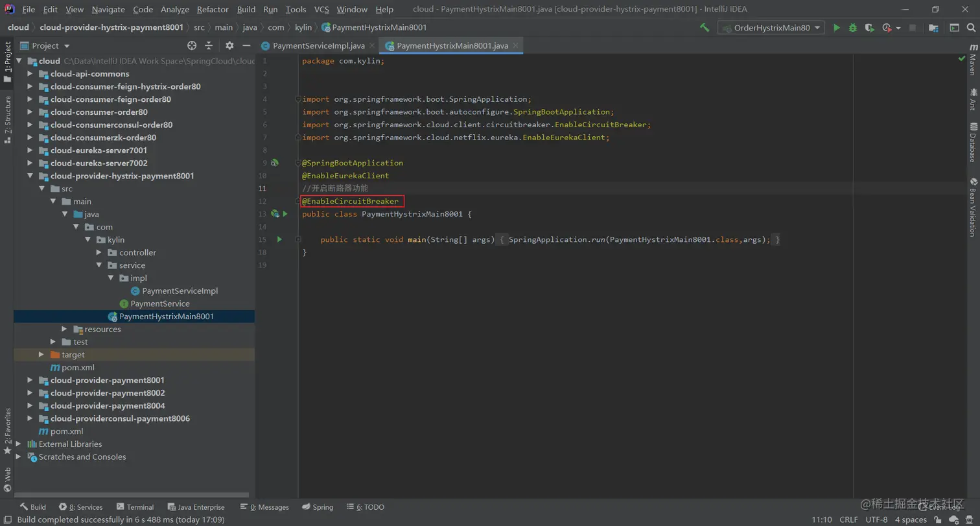Viewport: 980px width, 526px height.
Task: Close the PaymentServiceImpl.java tab
Action: click(371, 46)
